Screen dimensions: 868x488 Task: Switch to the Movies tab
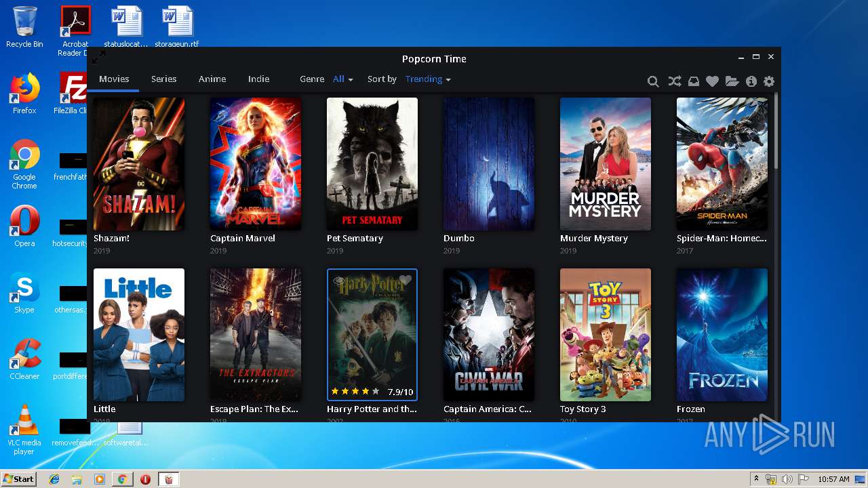point(114,79)
